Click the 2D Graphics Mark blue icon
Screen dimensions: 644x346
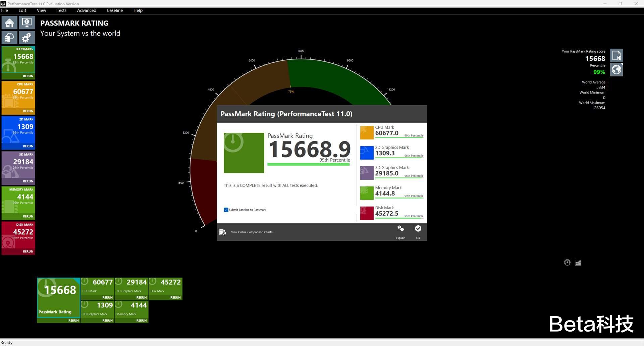click(367, 153)
